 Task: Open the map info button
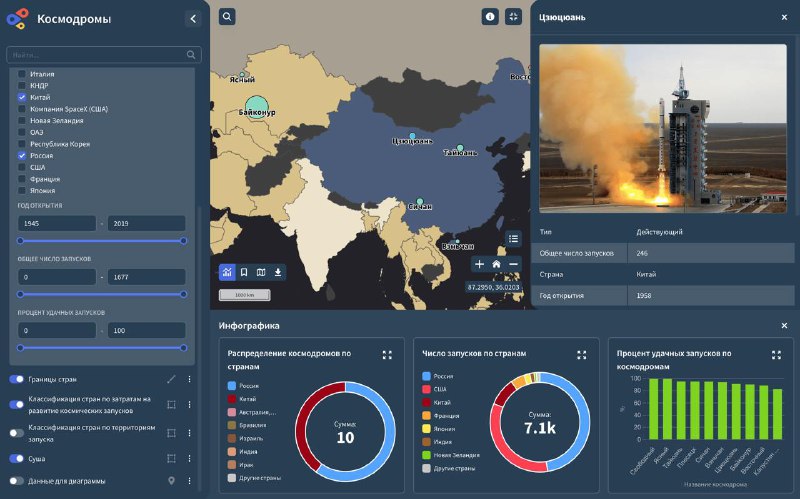490,17
